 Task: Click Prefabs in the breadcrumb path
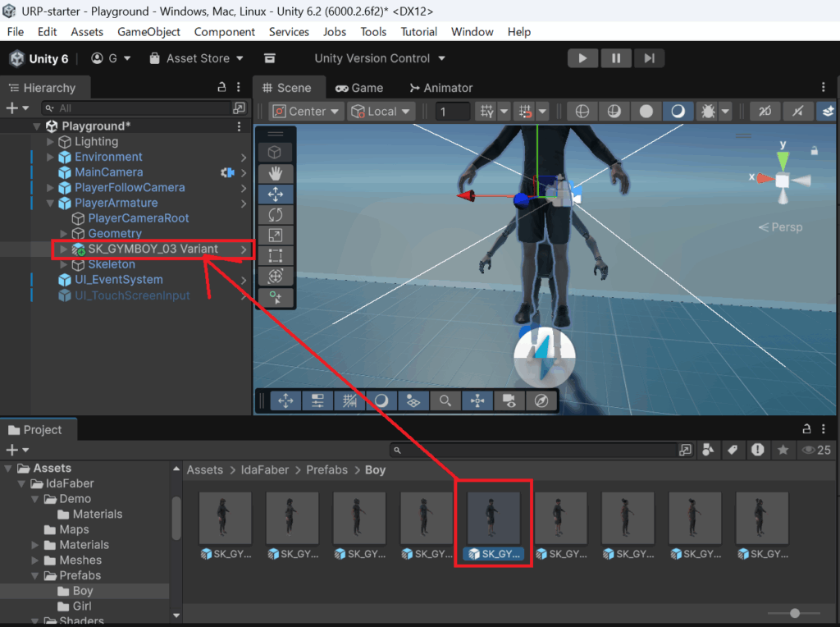[x=326, y=470]
